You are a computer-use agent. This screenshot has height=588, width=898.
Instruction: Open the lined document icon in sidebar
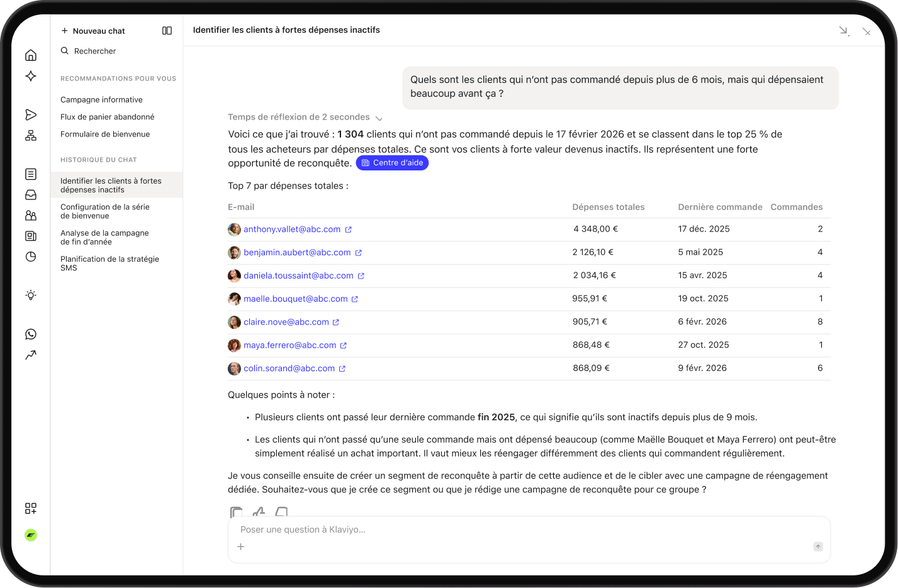coord(31,174)
